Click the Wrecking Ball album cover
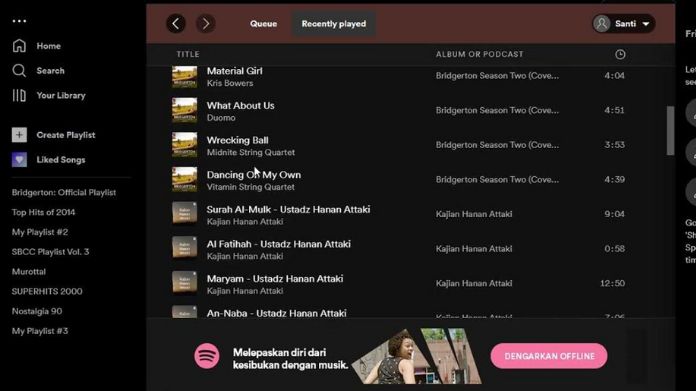This screenshot has height=391, width=696. click(x=185, y=145)
